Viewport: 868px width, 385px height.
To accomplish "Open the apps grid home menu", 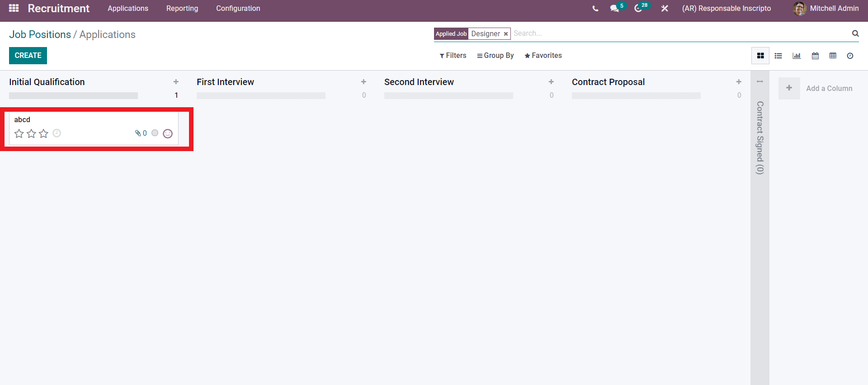I will pyautogui.click(x=14, y=8).
